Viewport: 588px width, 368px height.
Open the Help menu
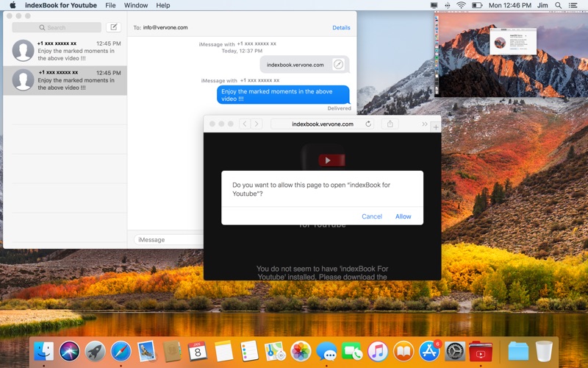pyautogui.click(x=162, y=5)
